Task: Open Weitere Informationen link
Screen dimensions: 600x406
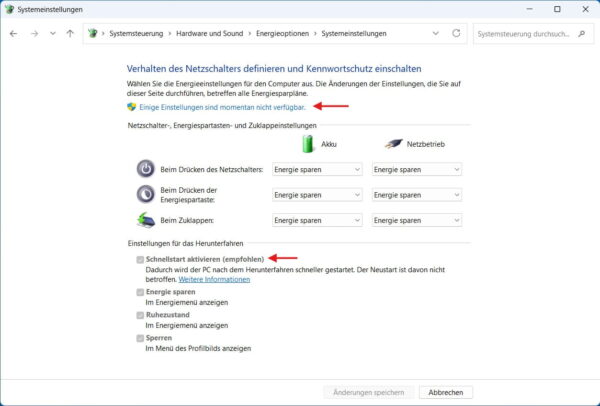Action: coord(214,279)
